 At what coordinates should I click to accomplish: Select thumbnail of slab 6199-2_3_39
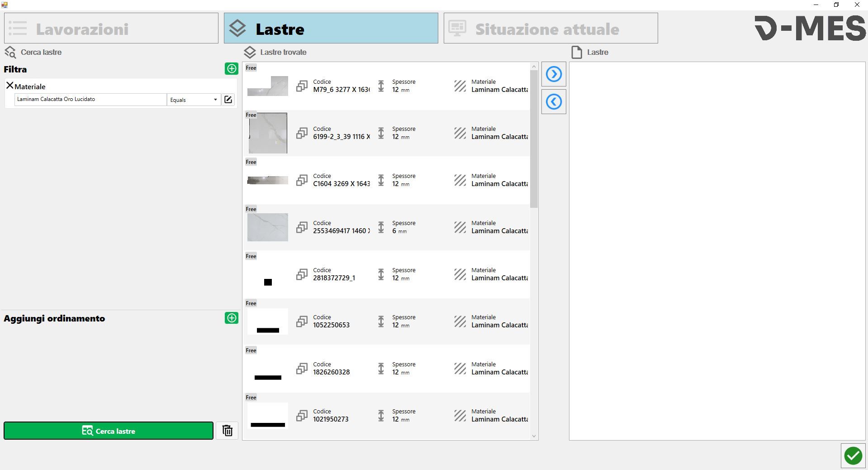(268, 133)
